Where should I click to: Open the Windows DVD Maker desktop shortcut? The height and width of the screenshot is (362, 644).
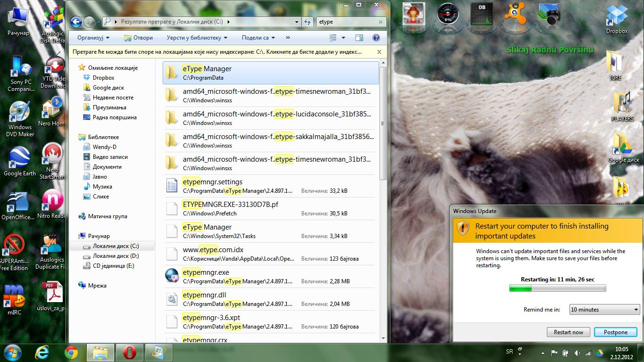pos(19,119)
